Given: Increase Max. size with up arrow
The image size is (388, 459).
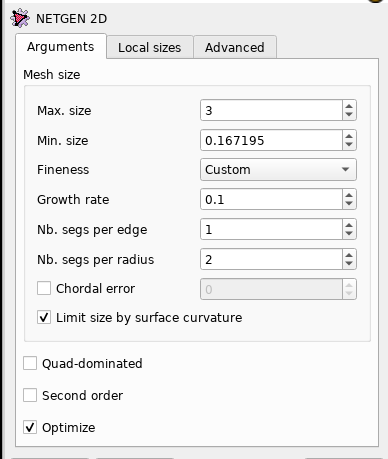Looking at the screenshot, I should pos(349,106).
